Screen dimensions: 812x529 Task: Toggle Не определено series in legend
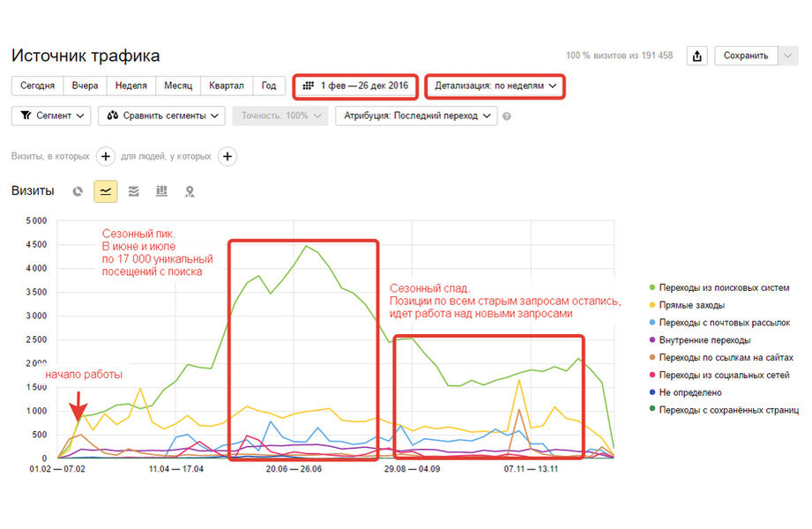pos(686,392)
